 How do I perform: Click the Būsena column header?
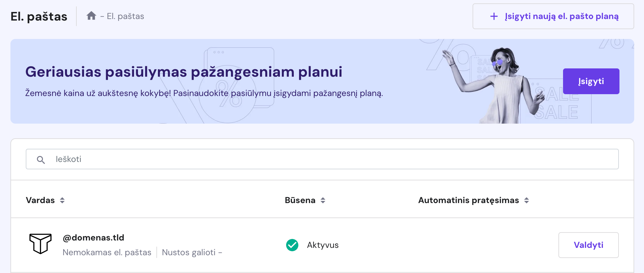click(300, 200)
